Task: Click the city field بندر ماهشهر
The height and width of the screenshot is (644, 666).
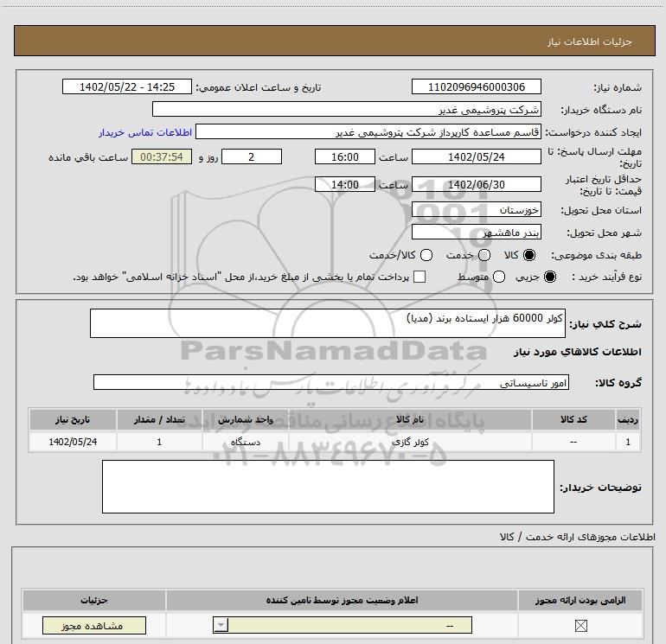Action: point(476,232)
